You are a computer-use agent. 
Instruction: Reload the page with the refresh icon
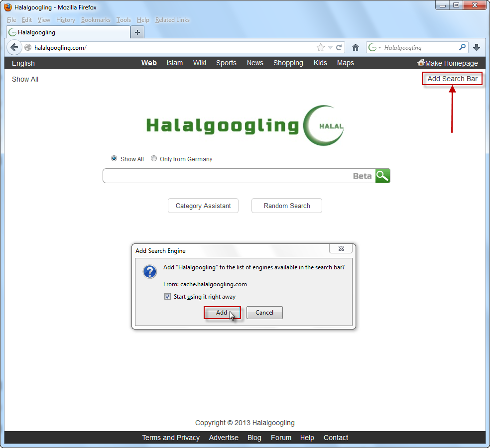pos(339,47)
